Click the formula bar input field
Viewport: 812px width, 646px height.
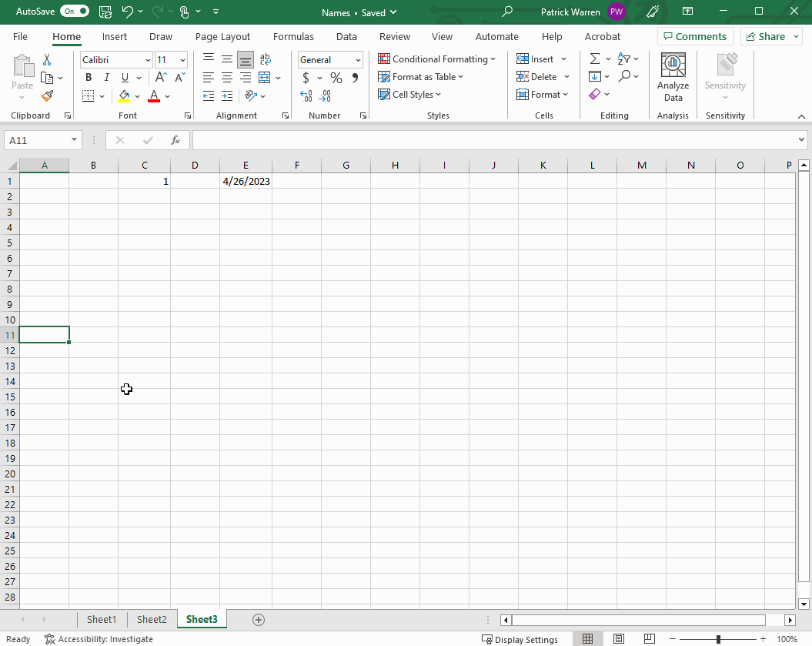pos(495,140)
